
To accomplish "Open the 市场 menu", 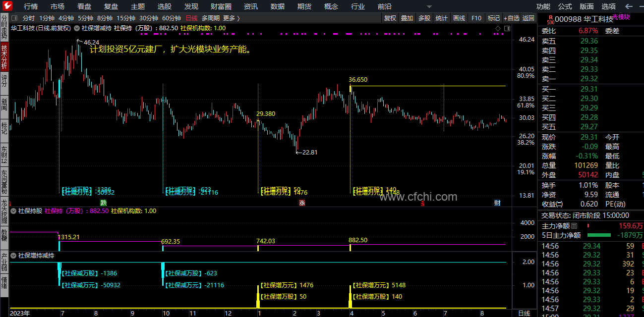I will coord(58,6).
